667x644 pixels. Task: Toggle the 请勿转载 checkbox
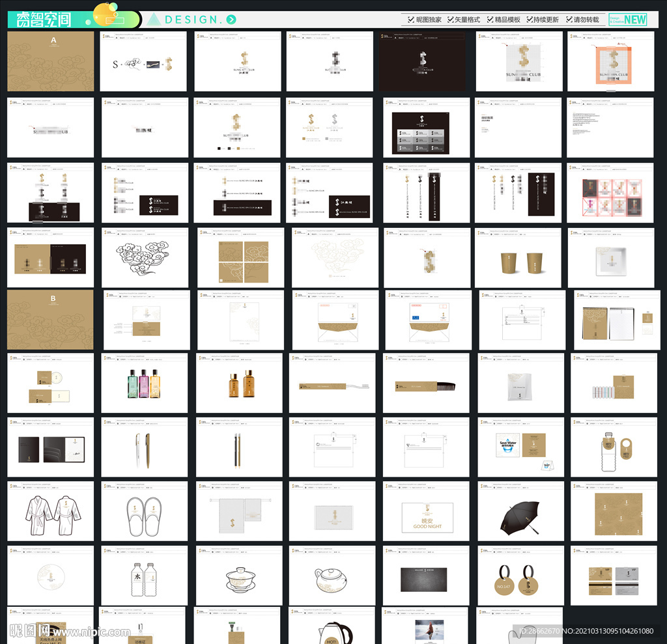click(569, 20)
